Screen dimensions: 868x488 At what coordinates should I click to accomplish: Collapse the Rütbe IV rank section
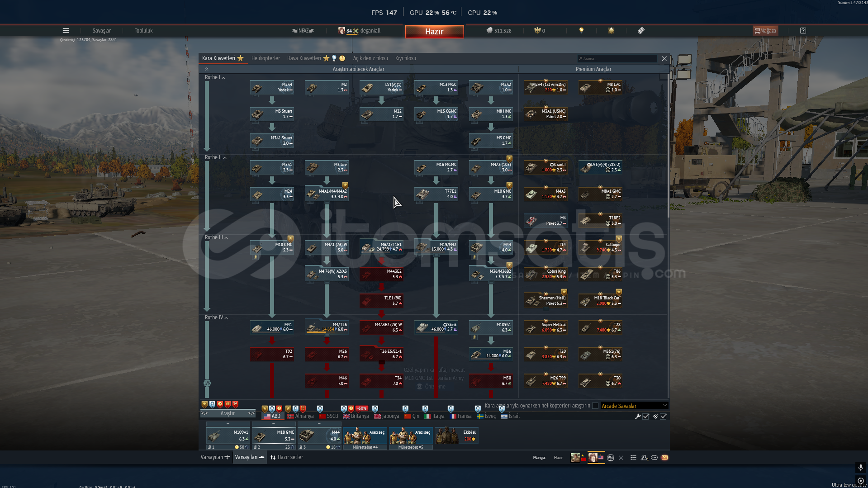216,317
